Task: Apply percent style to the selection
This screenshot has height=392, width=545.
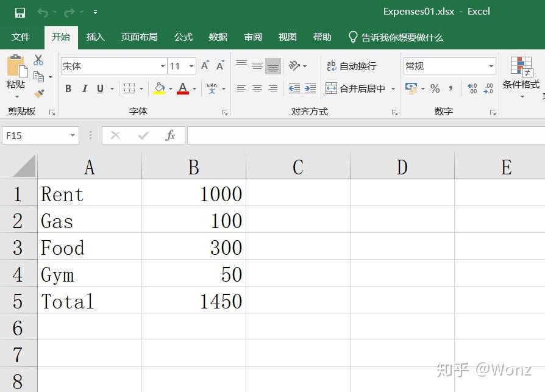Action: [x=435, y=88]
